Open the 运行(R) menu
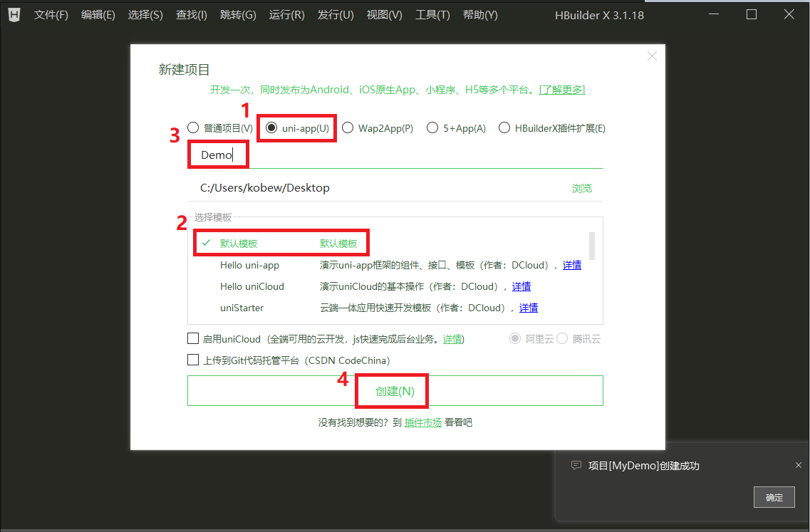This screenshot has width=810, height=532. tap(286, 14)
